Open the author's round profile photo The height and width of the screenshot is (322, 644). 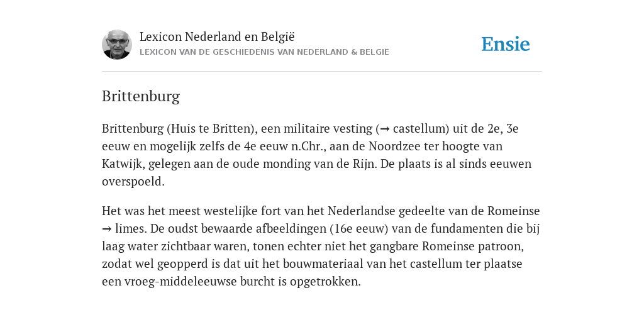pos(117,45)
